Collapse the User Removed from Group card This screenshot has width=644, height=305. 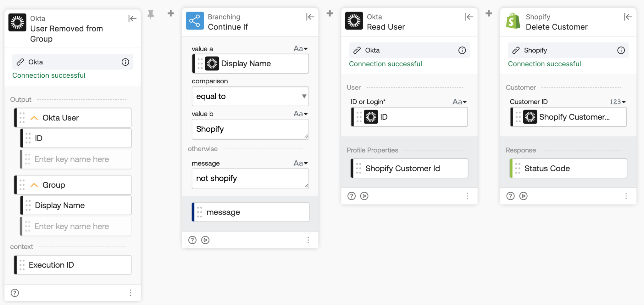pyautogui.click(x=132, y=19)
